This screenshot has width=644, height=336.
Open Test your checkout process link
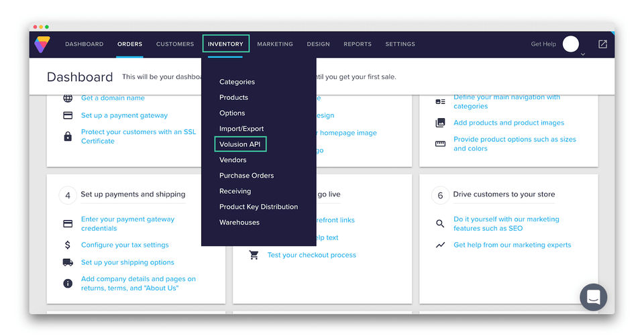click(312, 255)
